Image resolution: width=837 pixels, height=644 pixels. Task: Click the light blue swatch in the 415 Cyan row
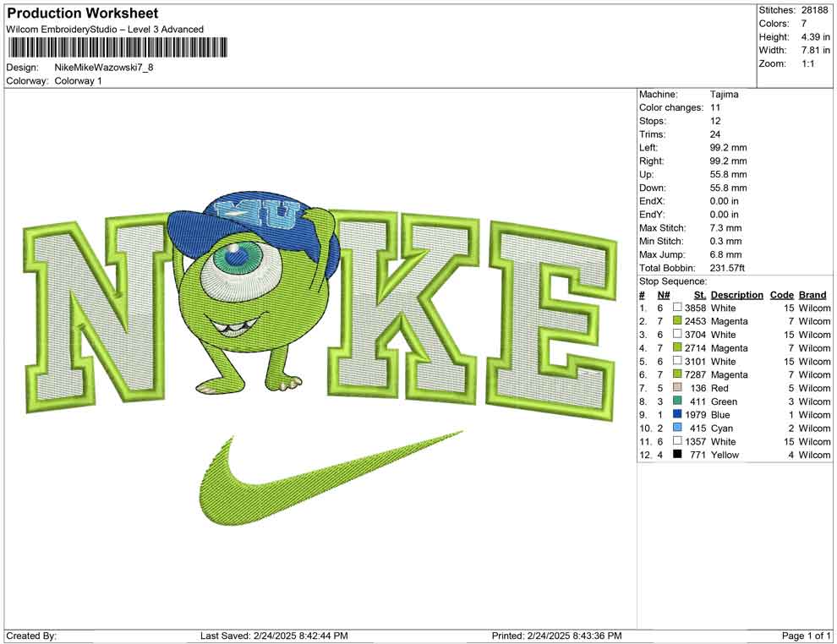[x=677, y=428]
